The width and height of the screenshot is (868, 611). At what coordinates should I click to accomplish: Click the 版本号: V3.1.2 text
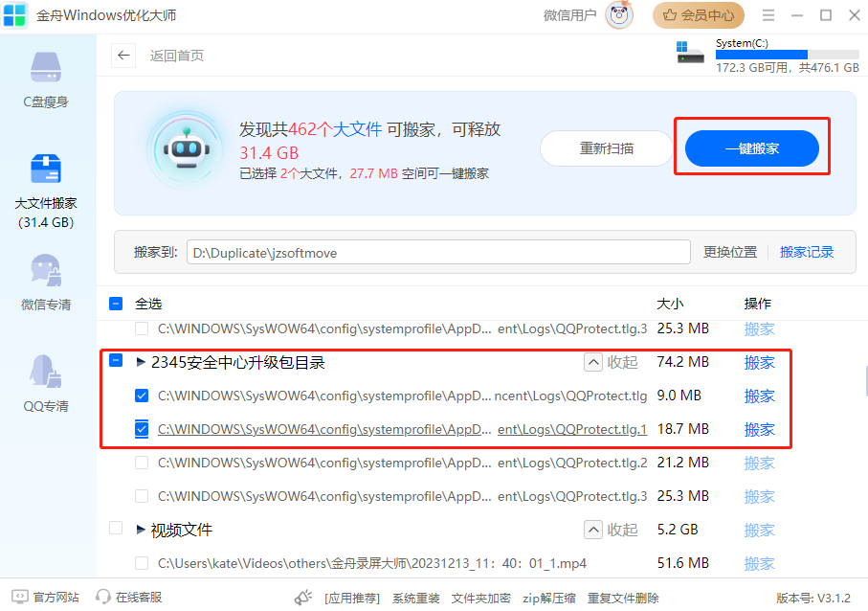click(x=813, y=599)
